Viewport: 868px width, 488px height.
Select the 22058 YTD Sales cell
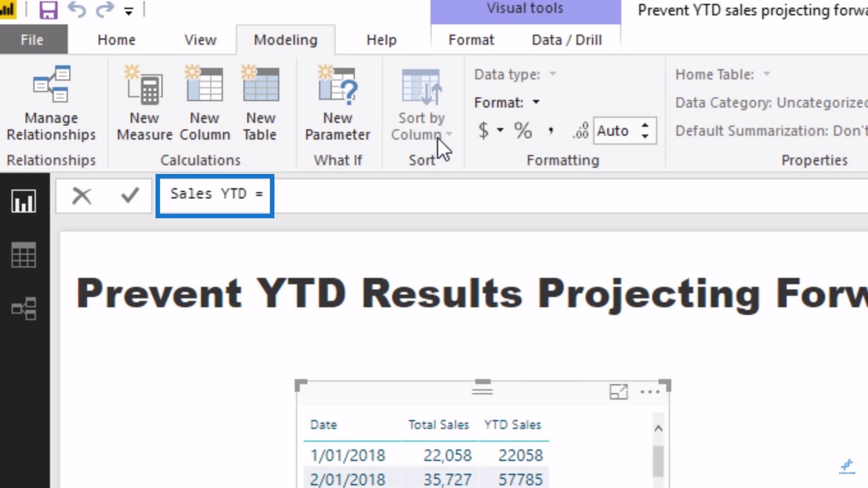pyautogui.click(x=520, y=455)
